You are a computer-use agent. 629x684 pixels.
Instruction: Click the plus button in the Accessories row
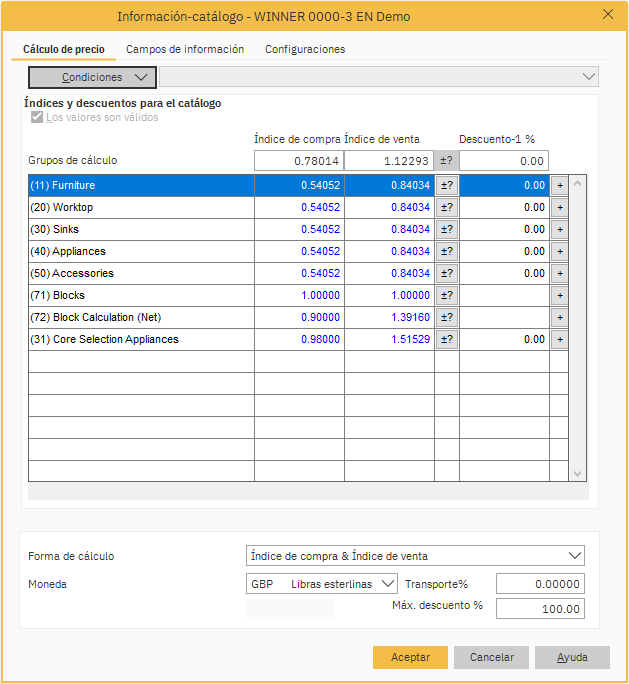(560, 274)
